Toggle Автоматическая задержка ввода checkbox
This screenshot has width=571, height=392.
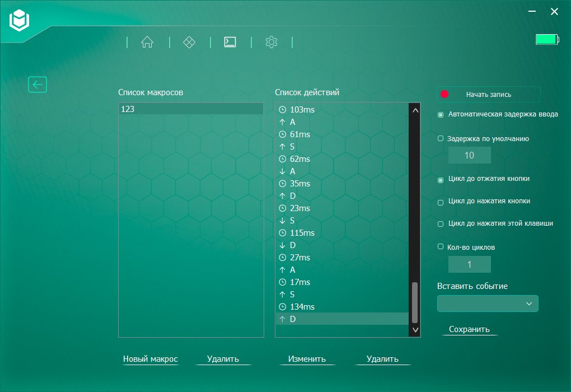click(440, 114)
